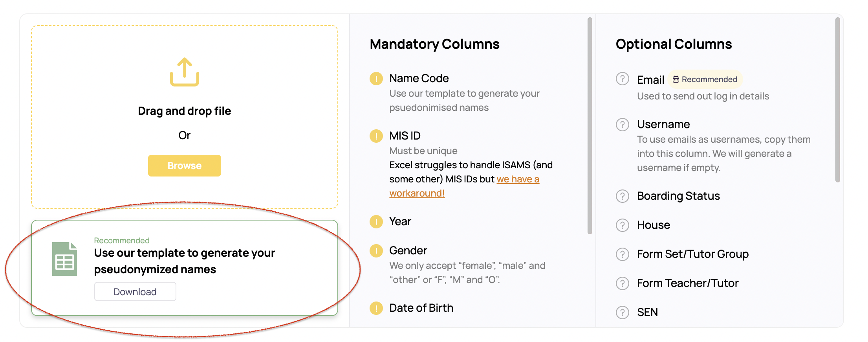This screenshot has height=342, width=868.
Task: Open help icon beside Form Teacher/Tutor
Action: click(x=622, y=283)
